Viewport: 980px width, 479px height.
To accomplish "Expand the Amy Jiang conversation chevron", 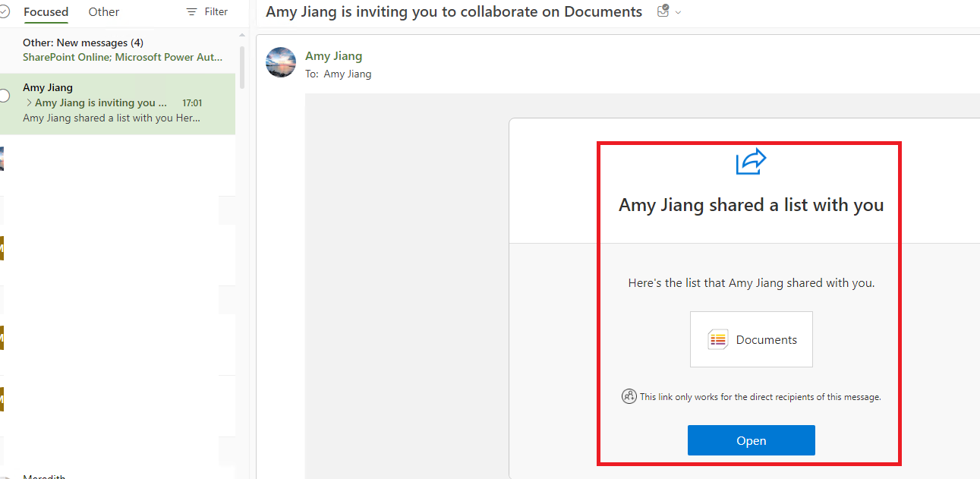I will click(29, 102).
